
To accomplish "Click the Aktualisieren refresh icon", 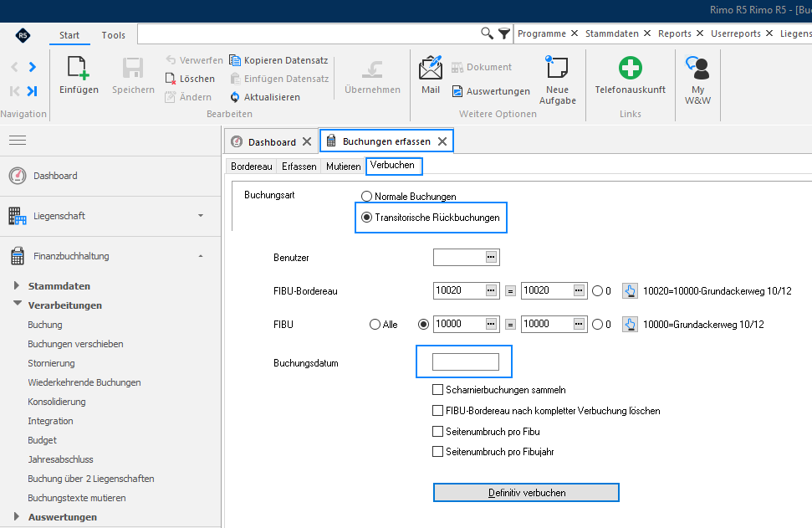I will coord(235,97).
